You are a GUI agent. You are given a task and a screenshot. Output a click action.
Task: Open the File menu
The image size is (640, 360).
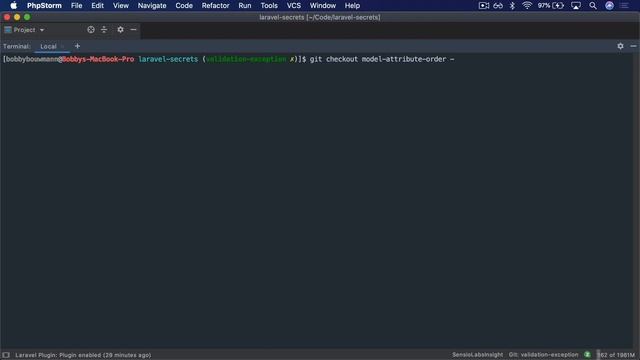(x=76, y=5)
